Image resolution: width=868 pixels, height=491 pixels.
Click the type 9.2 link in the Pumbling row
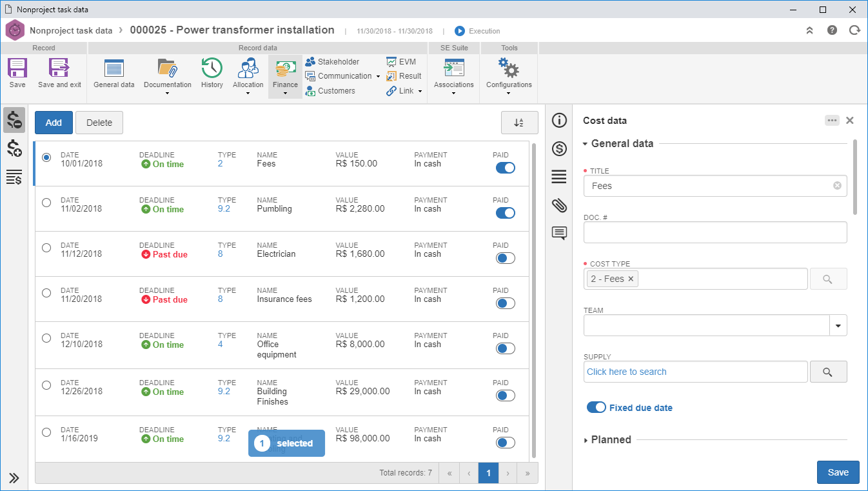(x=224, y=209)
